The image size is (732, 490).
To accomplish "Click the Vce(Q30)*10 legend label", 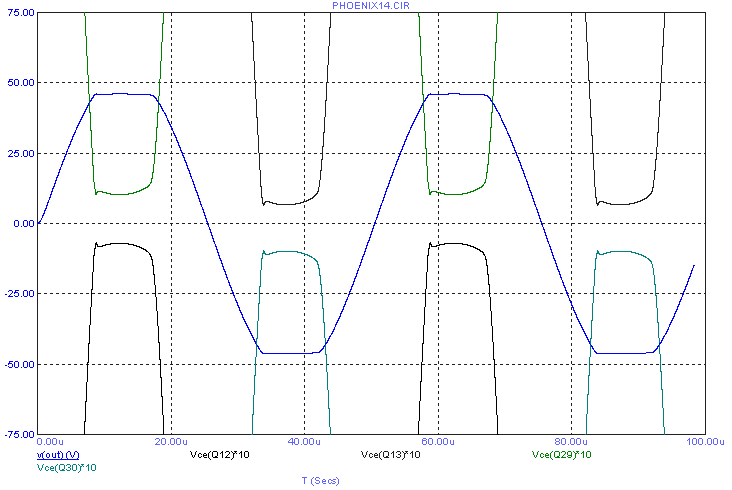I will pyautogui.click(x=66, y=468).
